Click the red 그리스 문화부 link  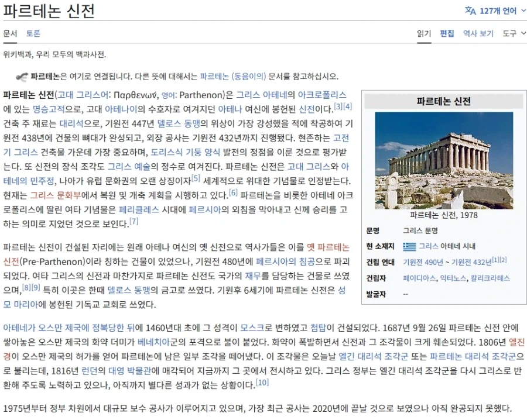(x=56, y=195)
